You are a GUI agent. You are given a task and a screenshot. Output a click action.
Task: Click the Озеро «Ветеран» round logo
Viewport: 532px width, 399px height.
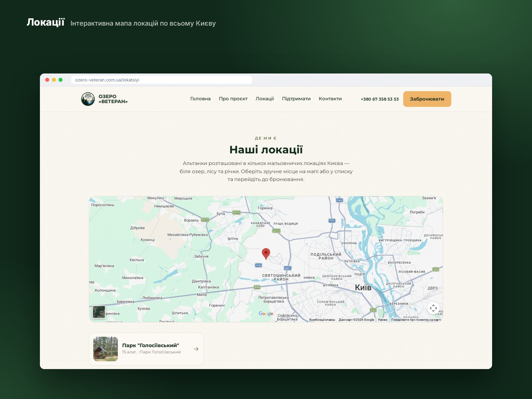[x=88, y=99]
